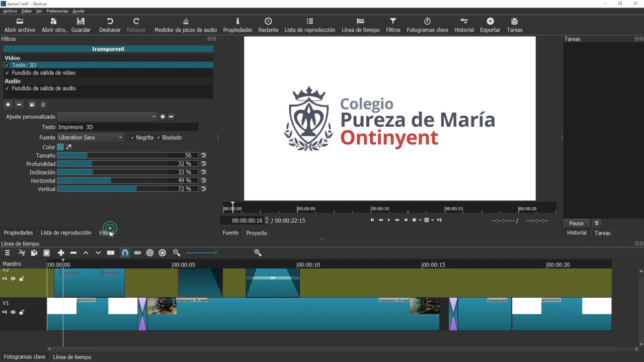
Task: Open the Archivo menu
Action: point(10,11)
